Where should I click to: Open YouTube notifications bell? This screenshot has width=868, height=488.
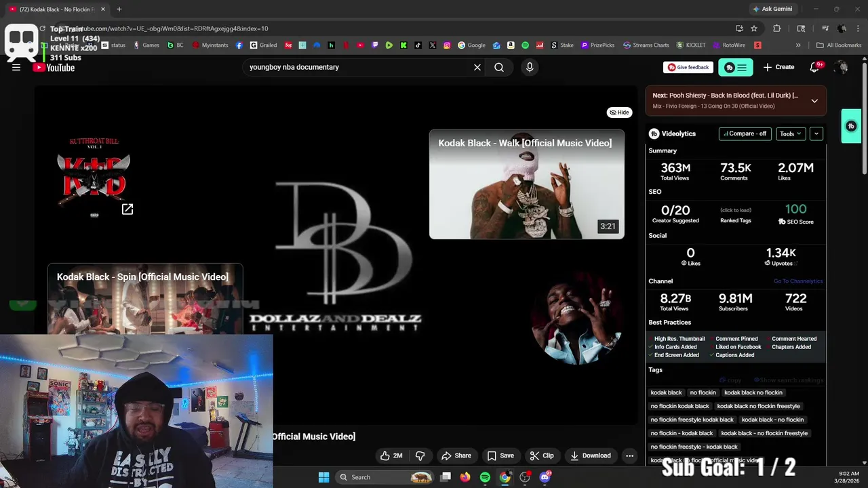[815, 67]
